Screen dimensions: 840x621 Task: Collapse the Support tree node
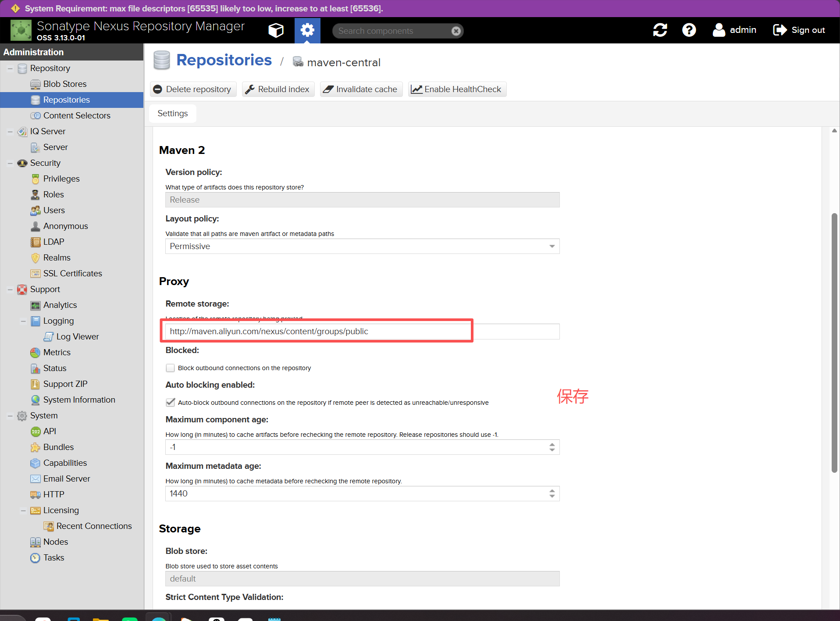(10, 289)
